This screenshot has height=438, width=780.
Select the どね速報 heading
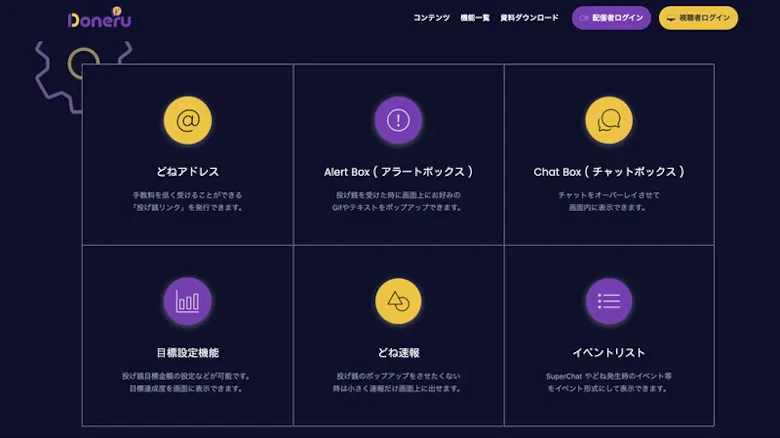pos(398,352)
